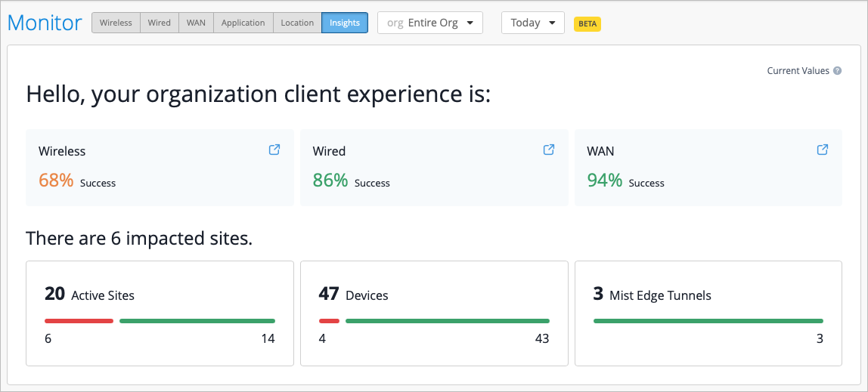Switch to the Location tab

[297, 23]
